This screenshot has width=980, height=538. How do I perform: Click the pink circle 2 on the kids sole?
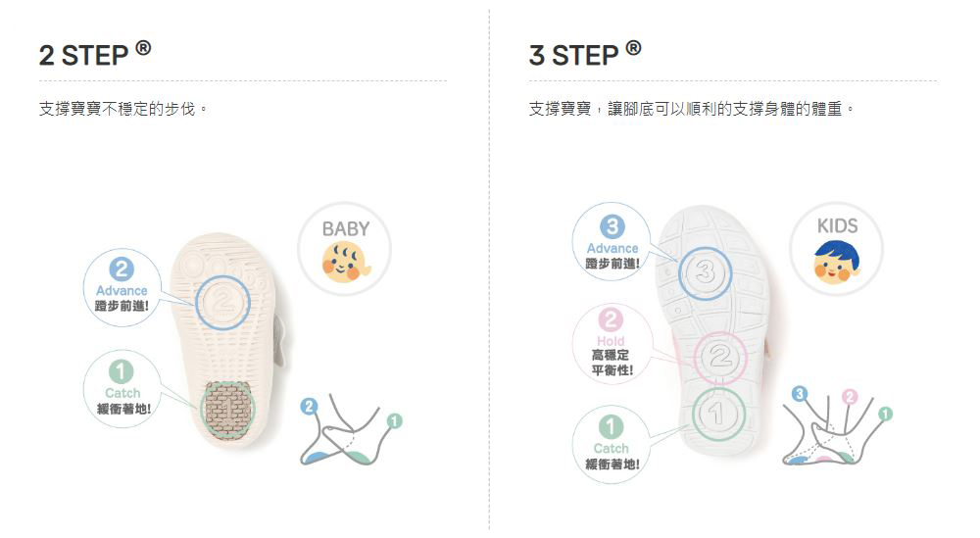click(720, 358)
